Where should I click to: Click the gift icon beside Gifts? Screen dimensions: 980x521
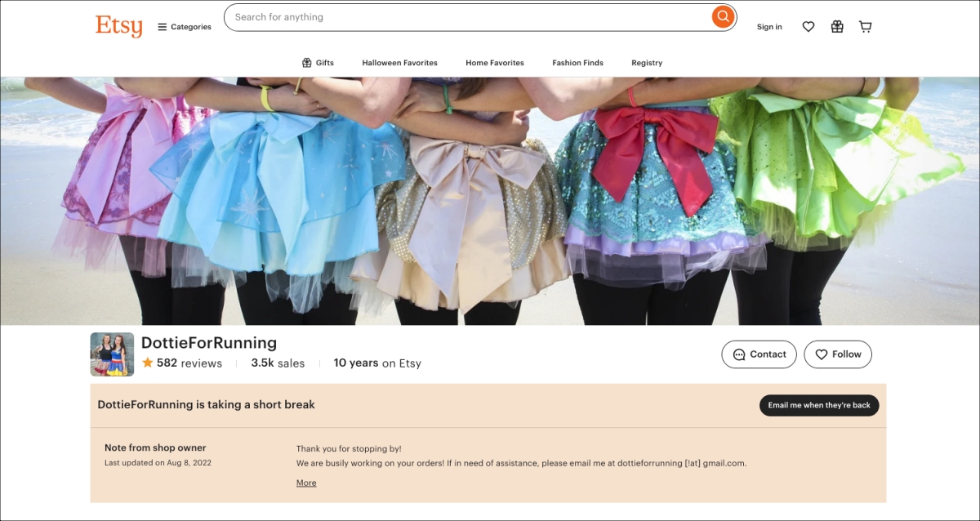(x=307, y=63)
